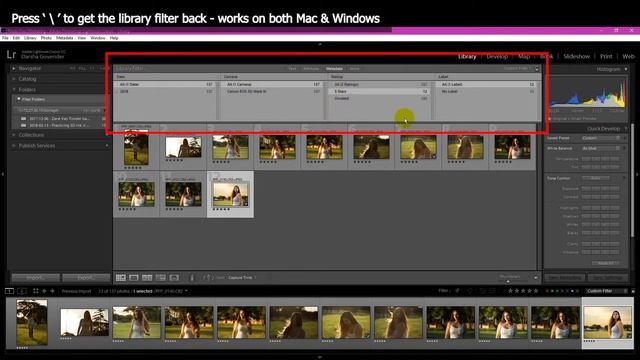
Task: Select the Unrated row in Rating column
Action: pyautogui.click(x=379, y=98)
